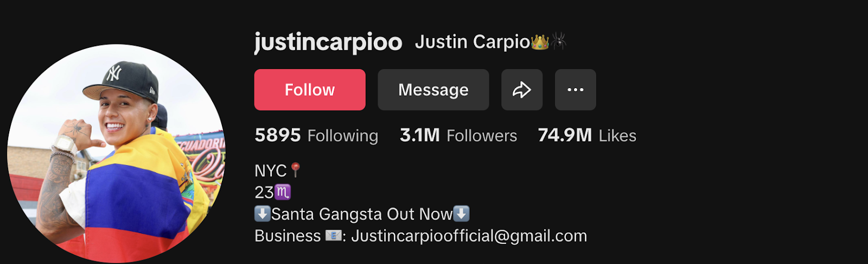
Task: Click the crown emoji beside the name
Action: click(x=540, y=41)
